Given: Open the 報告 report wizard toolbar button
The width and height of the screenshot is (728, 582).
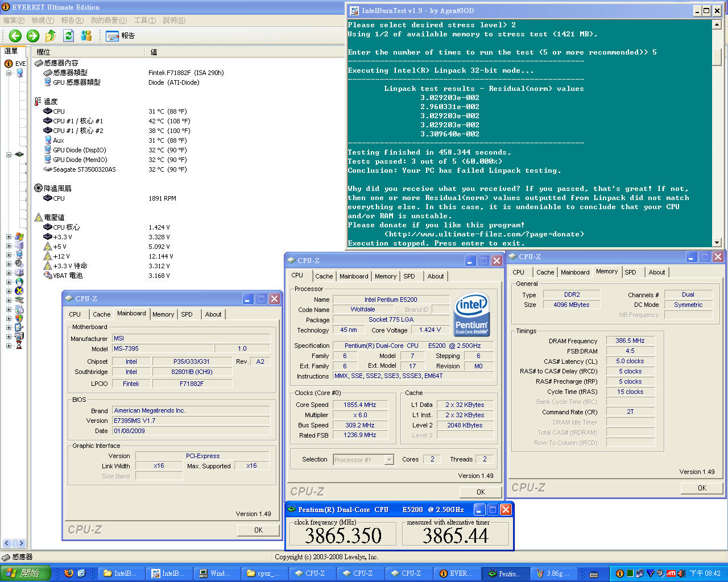Looking at the screenshot, I should 121,36.
